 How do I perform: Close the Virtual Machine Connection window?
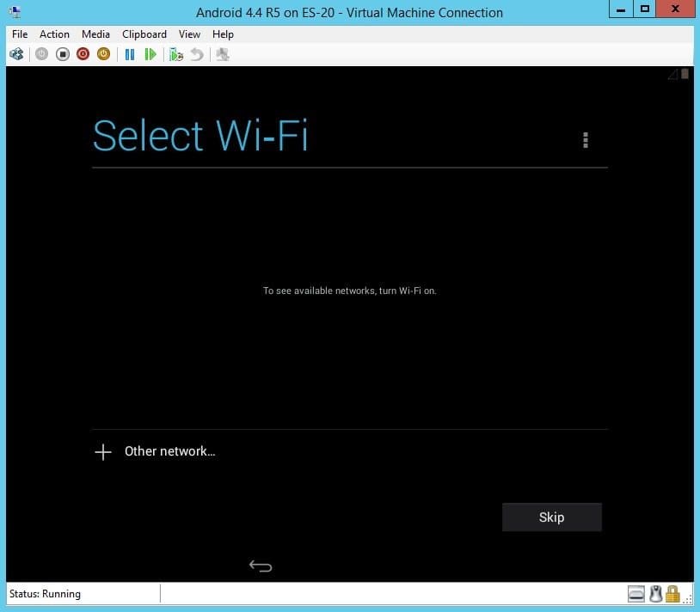pyautogui.click(x=675, y=9)
